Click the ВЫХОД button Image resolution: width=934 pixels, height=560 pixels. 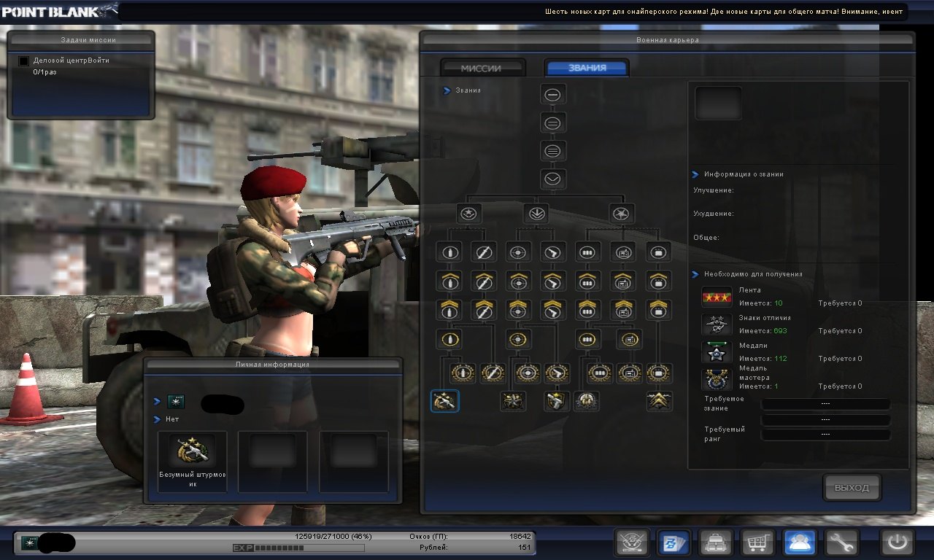point(852,488)
